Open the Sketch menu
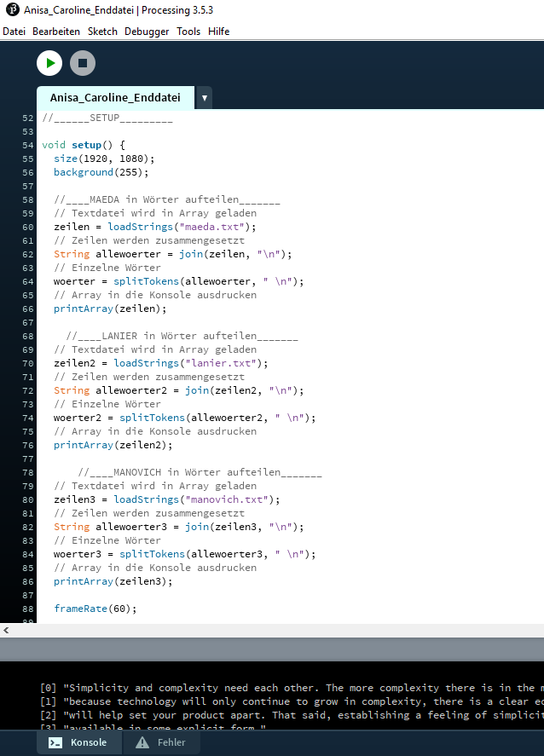 click(x=102, y=32)
